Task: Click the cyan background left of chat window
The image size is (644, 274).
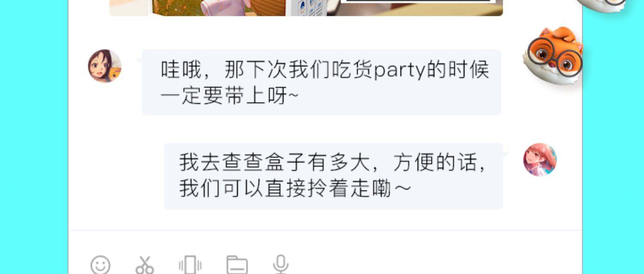Action: pyautogui.click(x=34, y=137)
